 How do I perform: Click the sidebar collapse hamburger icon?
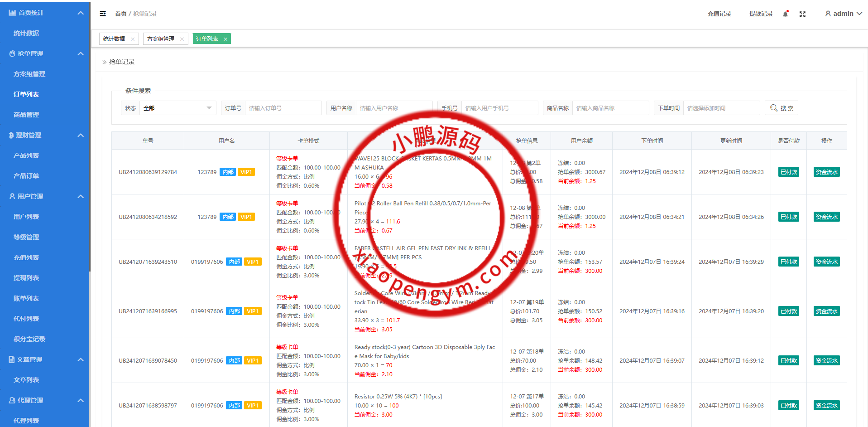click(103, 14)
